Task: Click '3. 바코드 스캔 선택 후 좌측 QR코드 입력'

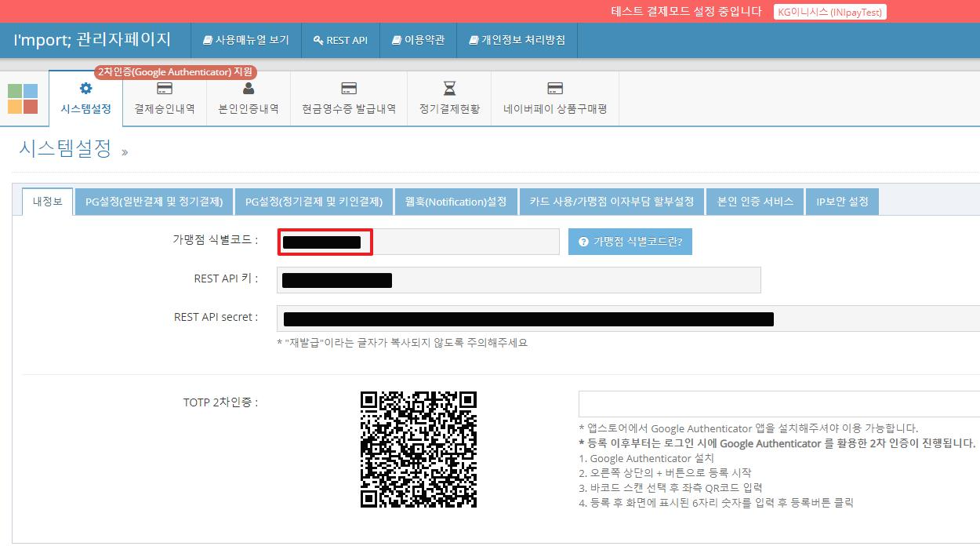Action: (671, 488)
